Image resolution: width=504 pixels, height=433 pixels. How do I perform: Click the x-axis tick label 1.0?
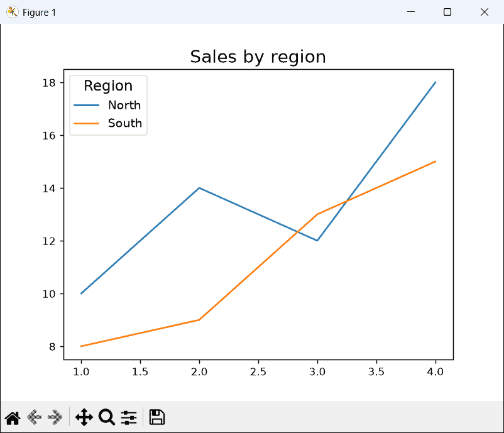[x=81, y=372]
